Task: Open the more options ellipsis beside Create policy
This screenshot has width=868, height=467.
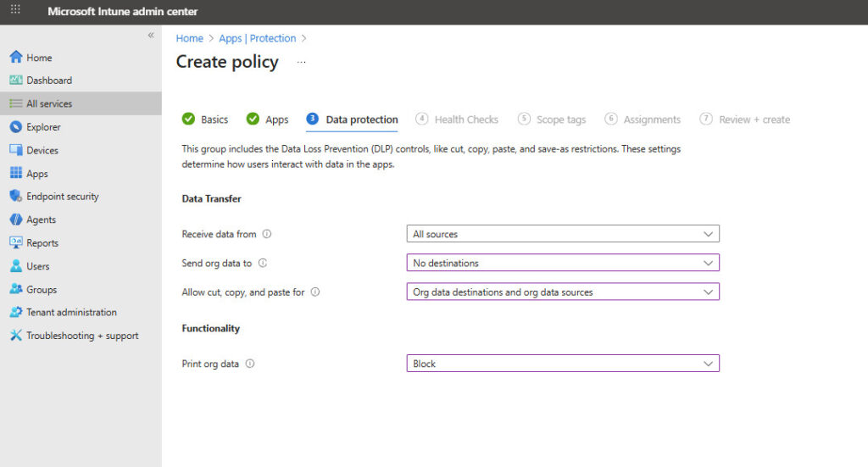Action: [301, 63]
